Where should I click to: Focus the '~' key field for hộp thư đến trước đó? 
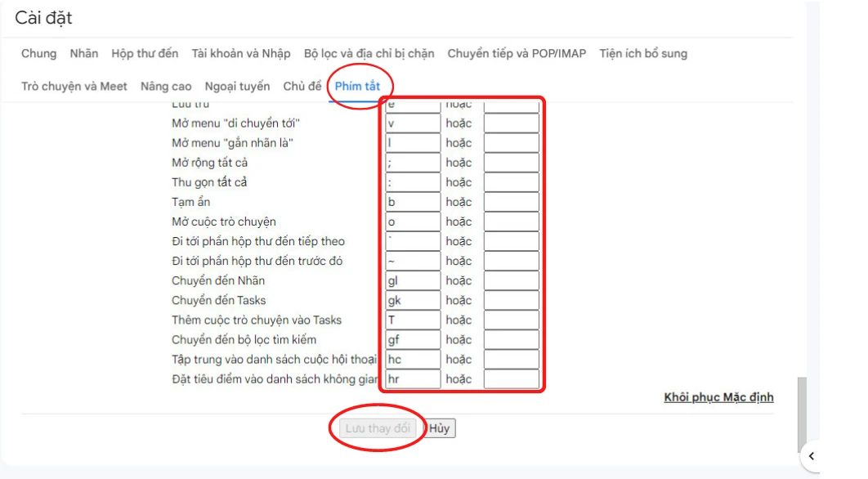(x=413, y=261)
